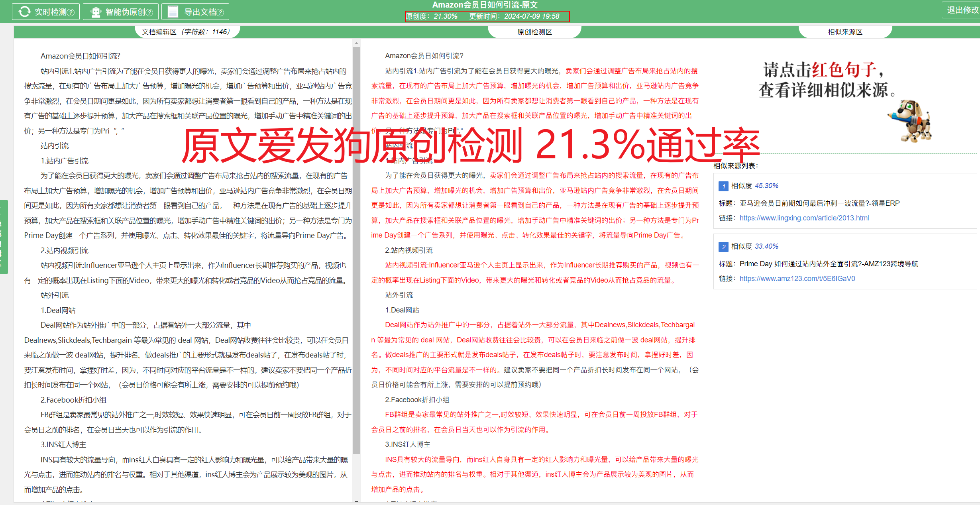Click red sentence starting 站内视频引流:Influencer in detection area

(535, 273)
